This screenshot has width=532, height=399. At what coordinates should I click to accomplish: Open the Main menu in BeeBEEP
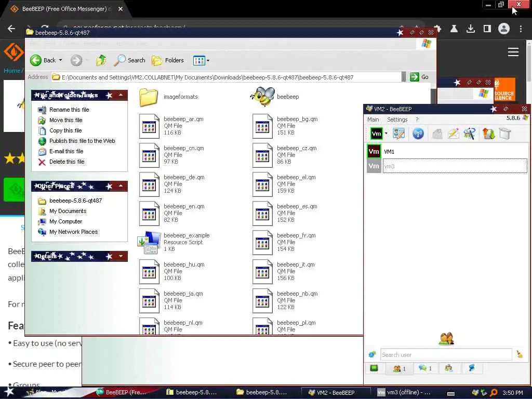coord(373,119)
